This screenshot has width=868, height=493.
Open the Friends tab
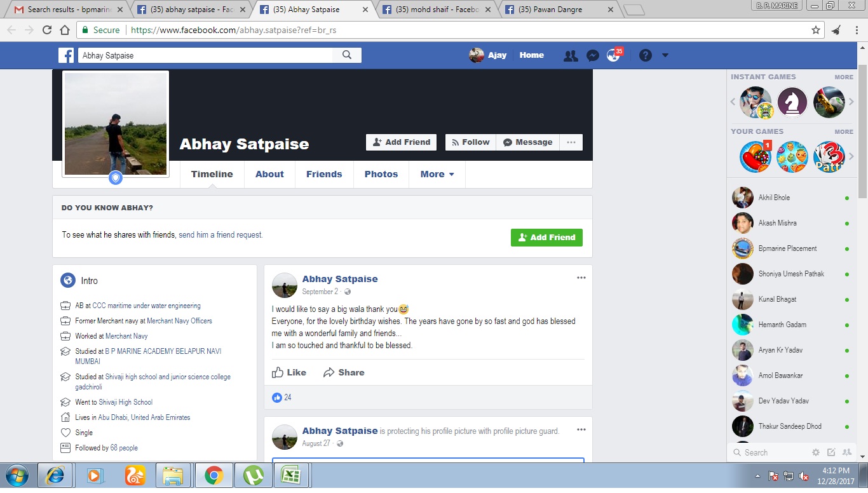tap(324, 174)
